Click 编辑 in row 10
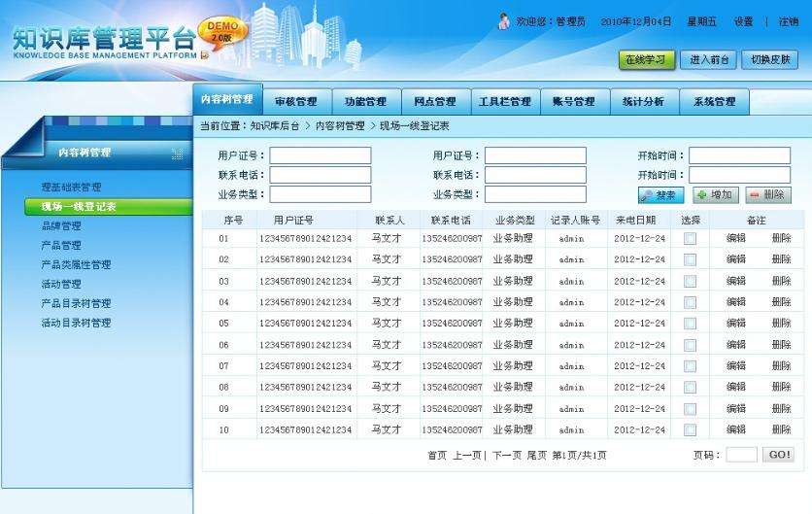Viewport: 812px width, 514px height. pos(736,429)
